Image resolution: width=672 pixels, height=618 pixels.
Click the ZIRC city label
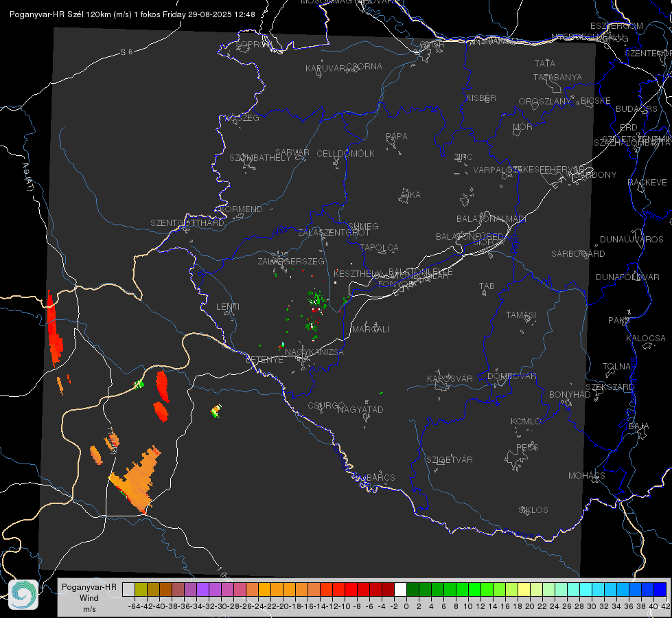(x=463, y=157)
